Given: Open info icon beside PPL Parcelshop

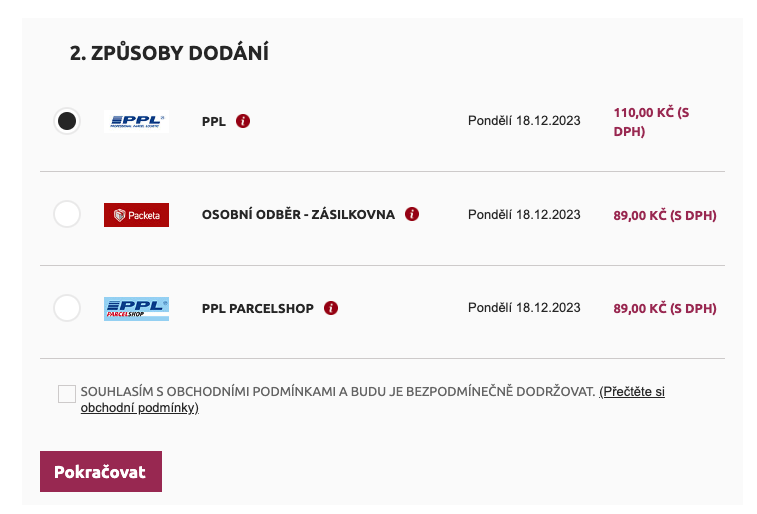Looking at the screenshot, I should 331,308.
